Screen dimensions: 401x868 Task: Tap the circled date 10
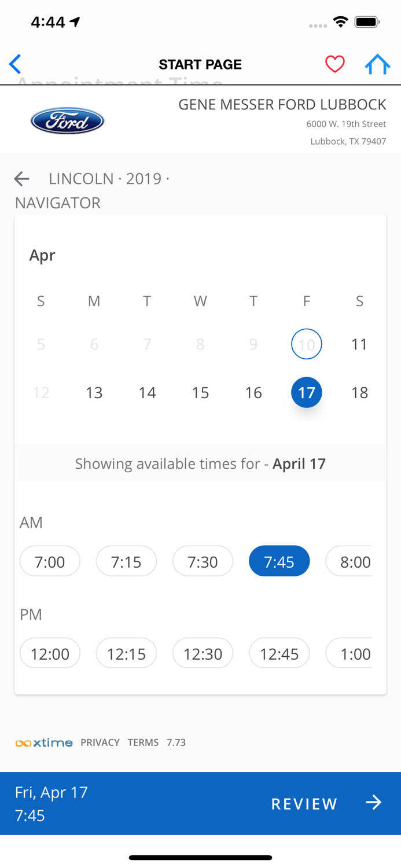306,344
